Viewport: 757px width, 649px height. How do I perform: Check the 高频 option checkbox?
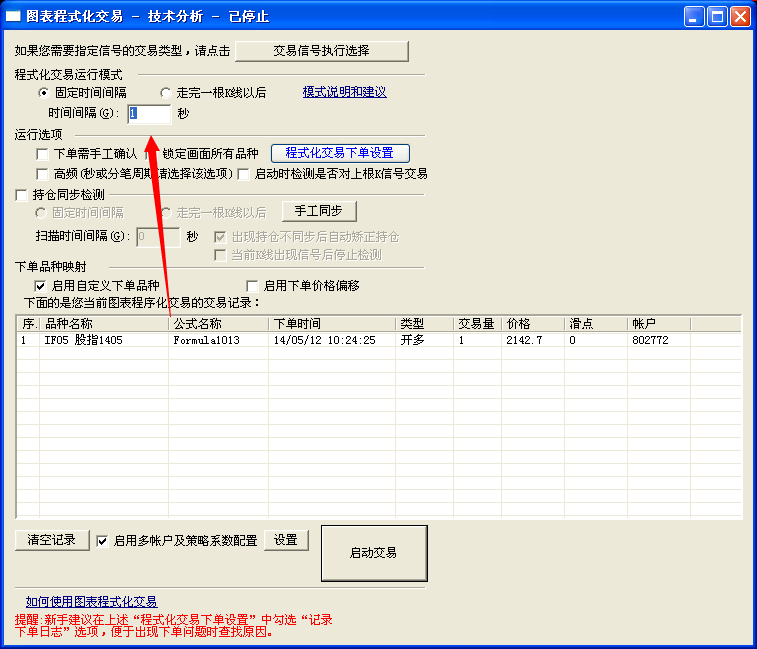[42, 174]
